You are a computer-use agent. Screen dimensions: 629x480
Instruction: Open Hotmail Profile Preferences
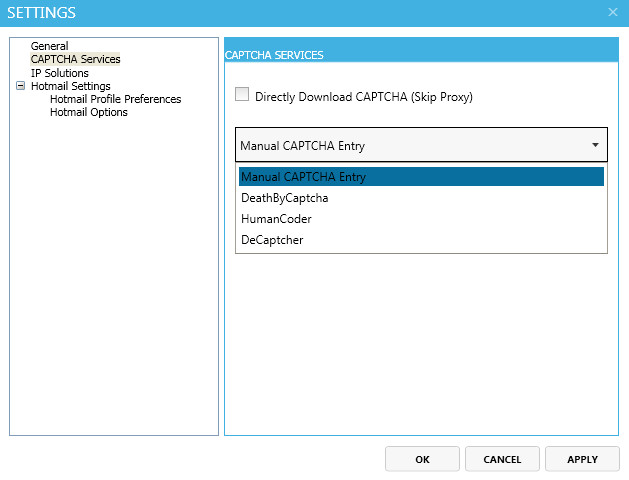(x=115, y=99)
